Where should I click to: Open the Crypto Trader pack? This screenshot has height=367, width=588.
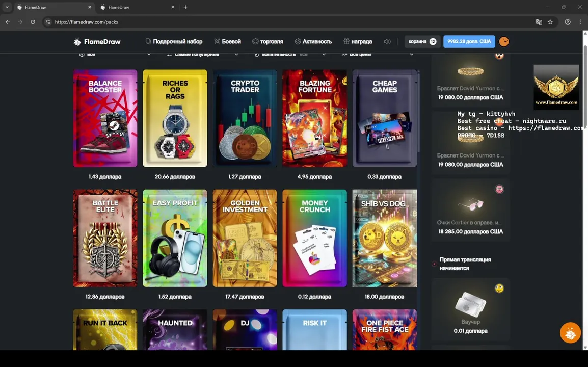pyautogui.click(x=245, y=118)
